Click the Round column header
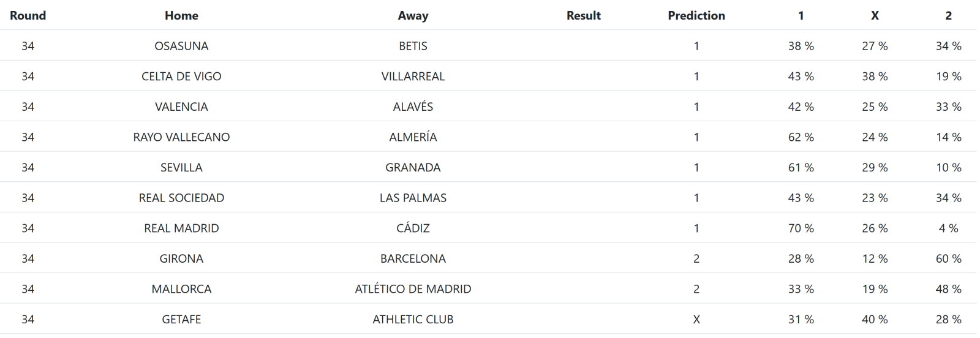Image resolution: width=980 pixels, height=338 pixels. [28, 15]
